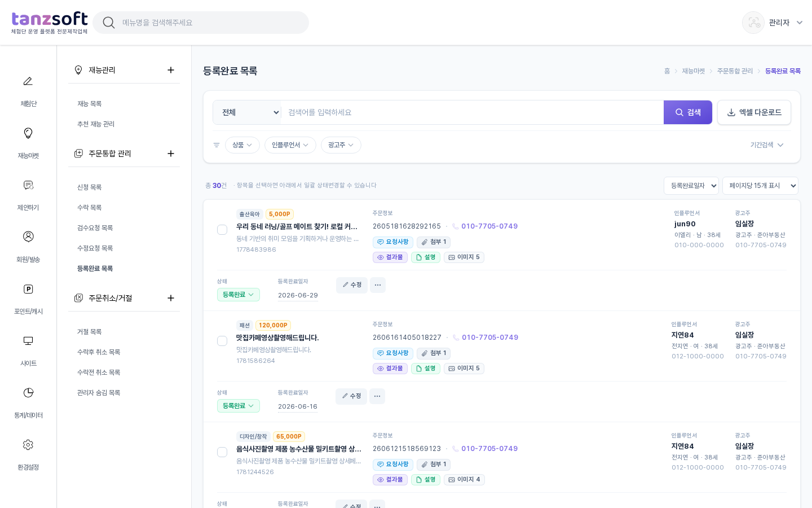The width and height of the screenshot is (812, 508).
Task: Open the 포인트/캐시 P icon
Action: (28, 289)
